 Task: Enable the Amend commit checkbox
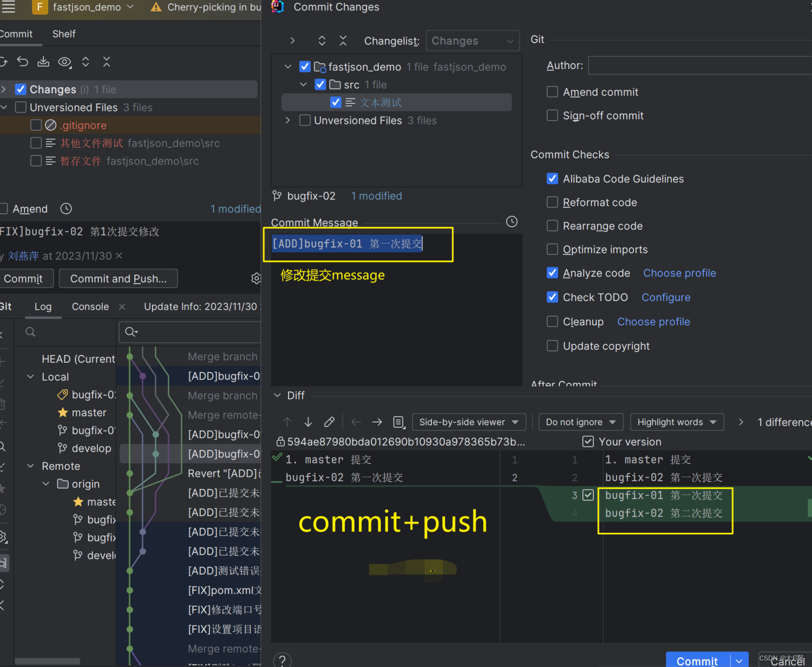pyautogui.click(x=552, y=92)
